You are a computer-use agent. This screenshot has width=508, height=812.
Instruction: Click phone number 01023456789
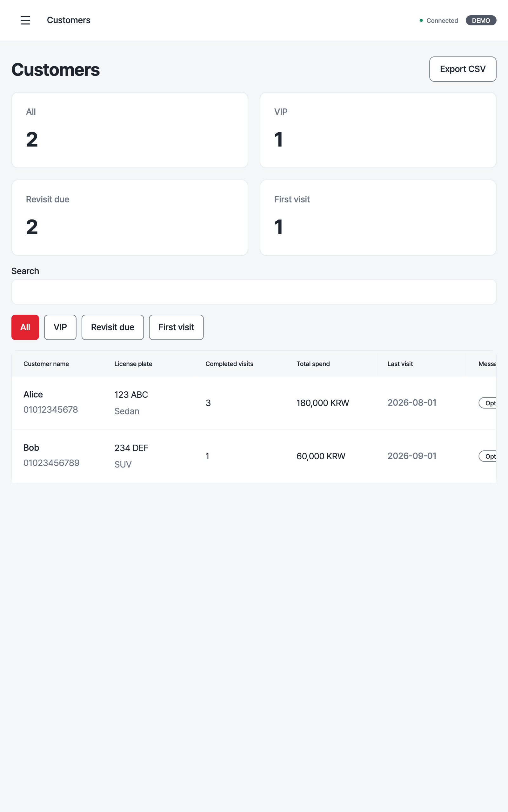51,463
